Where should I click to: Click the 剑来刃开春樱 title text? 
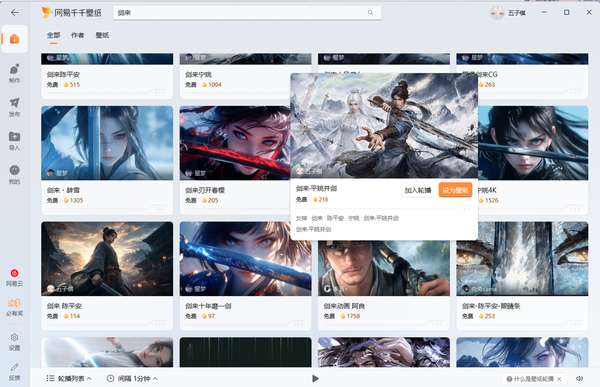pos(205,190)
